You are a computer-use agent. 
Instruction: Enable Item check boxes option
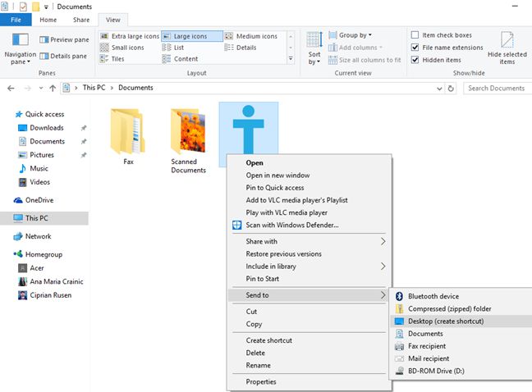pos(415,35)
